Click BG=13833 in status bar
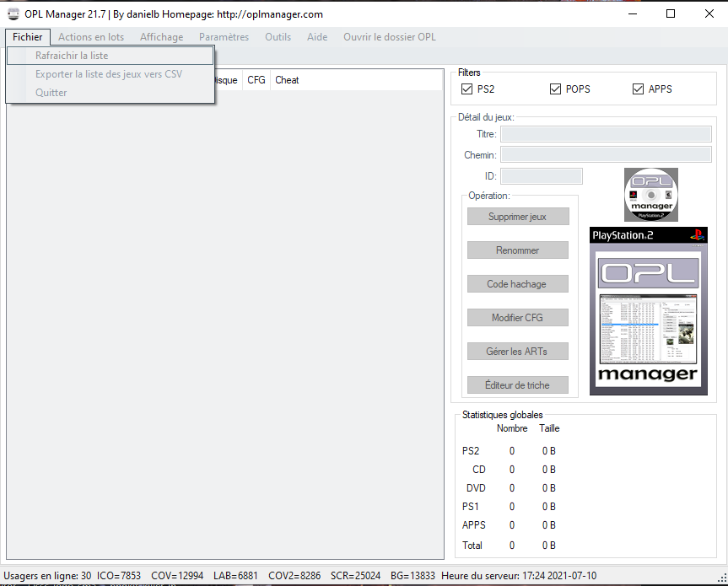This screenshot has width=728, height=586. (x=413, y=576)
